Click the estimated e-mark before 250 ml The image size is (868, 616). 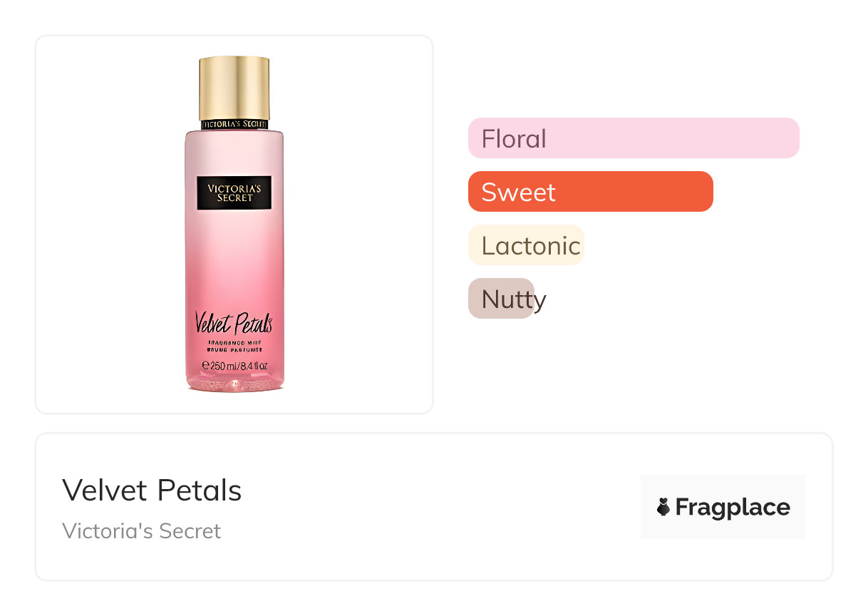(x=206, y=366)
